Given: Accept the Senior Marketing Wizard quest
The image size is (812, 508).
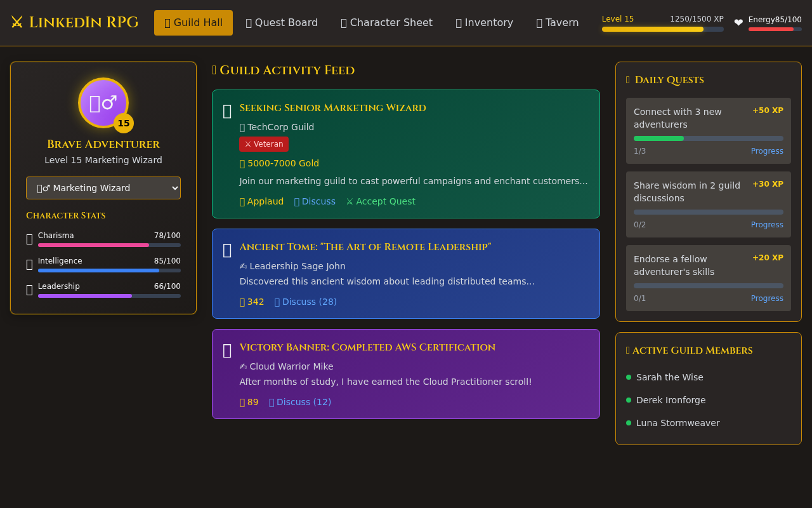Looking at the screenshot, I should (381, 201).
